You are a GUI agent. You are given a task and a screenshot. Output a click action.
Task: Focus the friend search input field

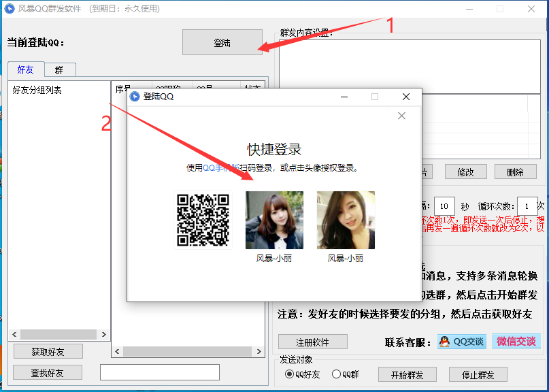click(160, 372)
